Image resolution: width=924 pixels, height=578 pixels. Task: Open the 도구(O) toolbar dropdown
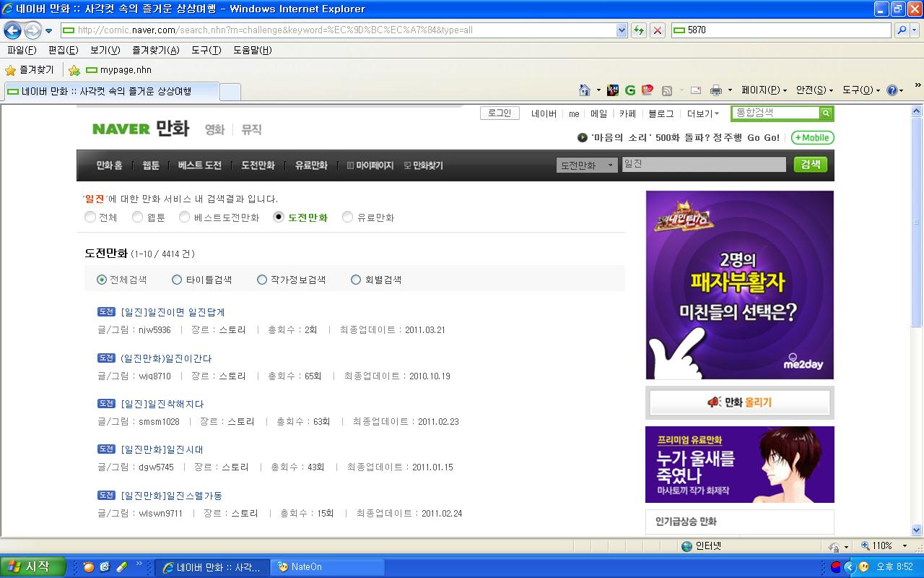(861, 90)
